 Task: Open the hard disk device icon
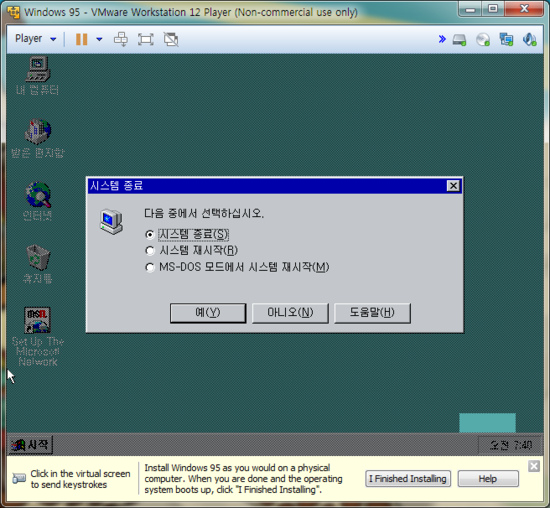459,39
